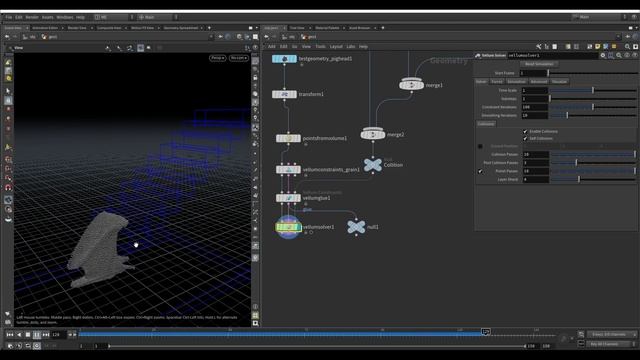Click the stop button in playbar
The height and width of the screenshot is (360, 640).
[x=27, y=335]
